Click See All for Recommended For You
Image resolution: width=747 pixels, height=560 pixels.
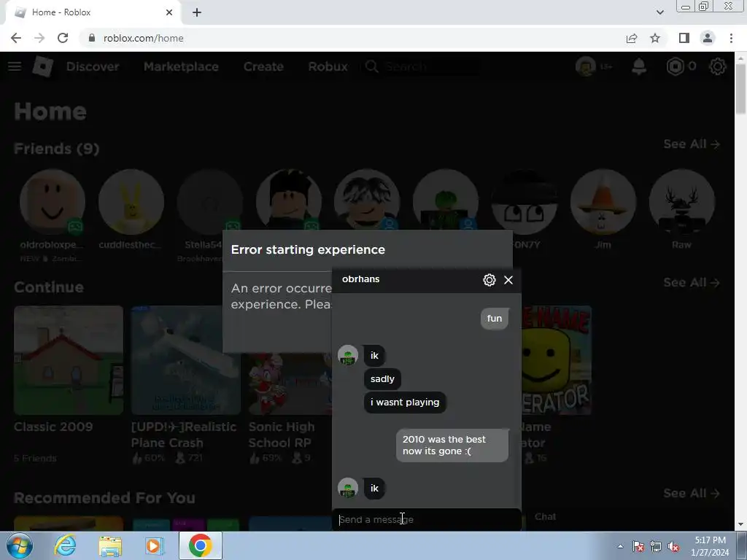pos(692,494)
